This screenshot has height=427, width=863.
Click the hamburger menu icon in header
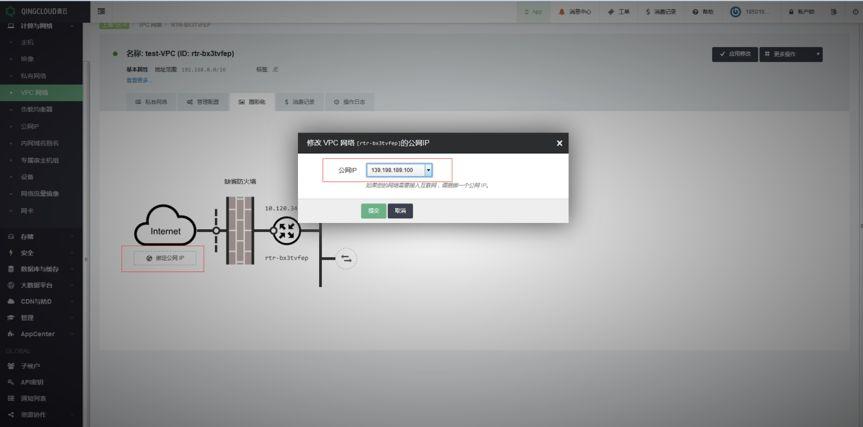(102, 11)
